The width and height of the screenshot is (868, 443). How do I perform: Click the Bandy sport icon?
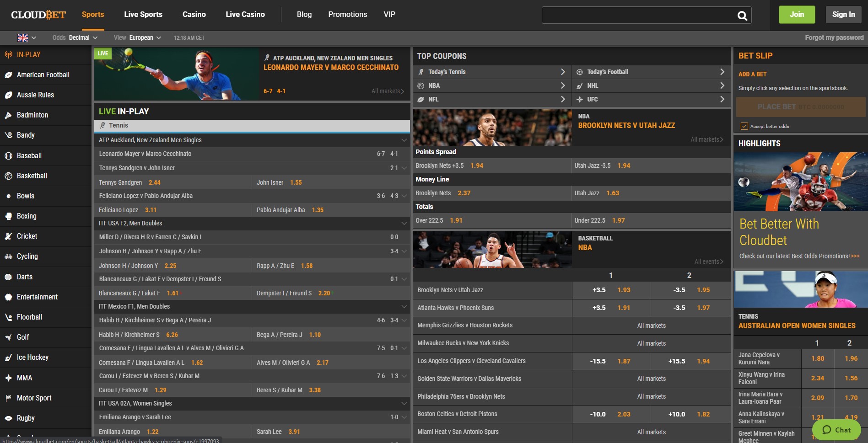pyautogui.click(x=8, y=135)
